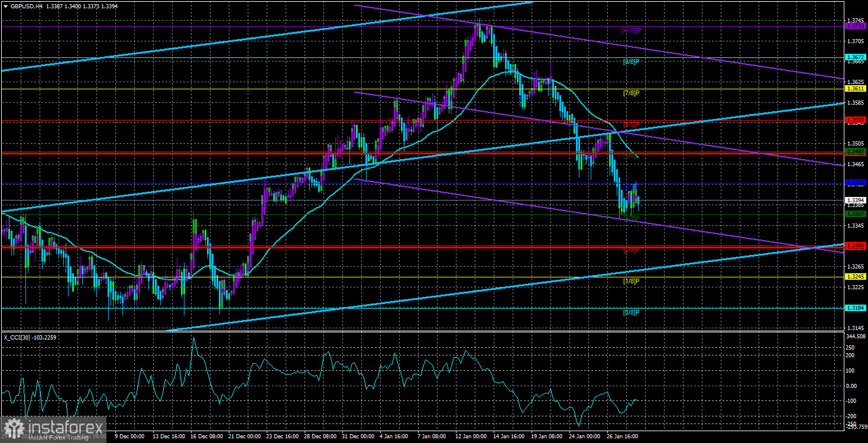Click the 1.3625 price axis value
The height and width of the screenshot is (443, 868).
[x=855, y=82]
